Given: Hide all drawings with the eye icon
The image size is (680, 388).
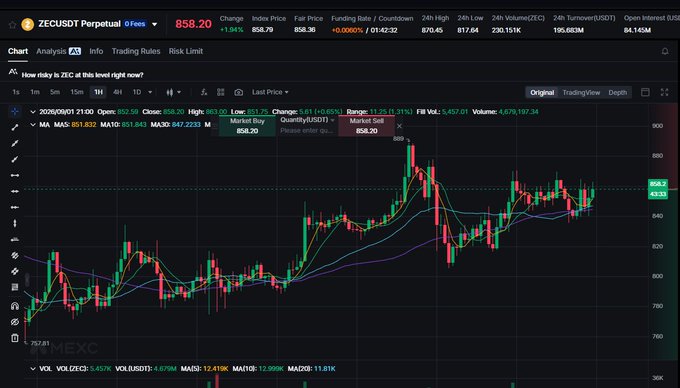Looking at the screenshot, I should (x=15, y=322).
